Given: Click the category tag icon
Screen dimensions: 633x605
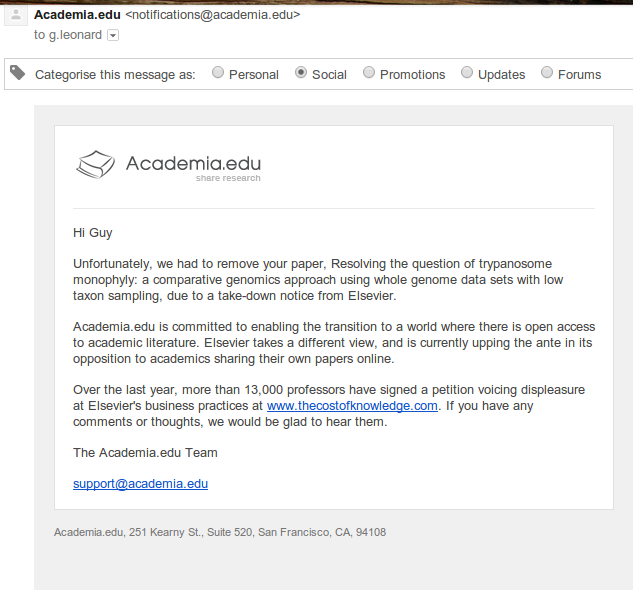Looking at the screenshot, I should point(18,73).
